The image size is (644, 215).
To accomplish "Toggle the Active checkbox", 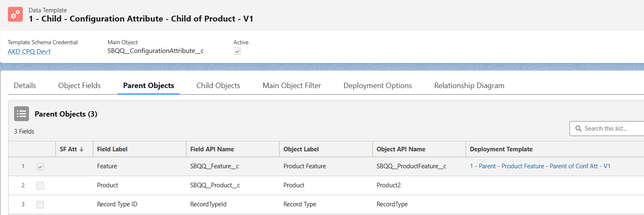I will [x=237, y=51].
